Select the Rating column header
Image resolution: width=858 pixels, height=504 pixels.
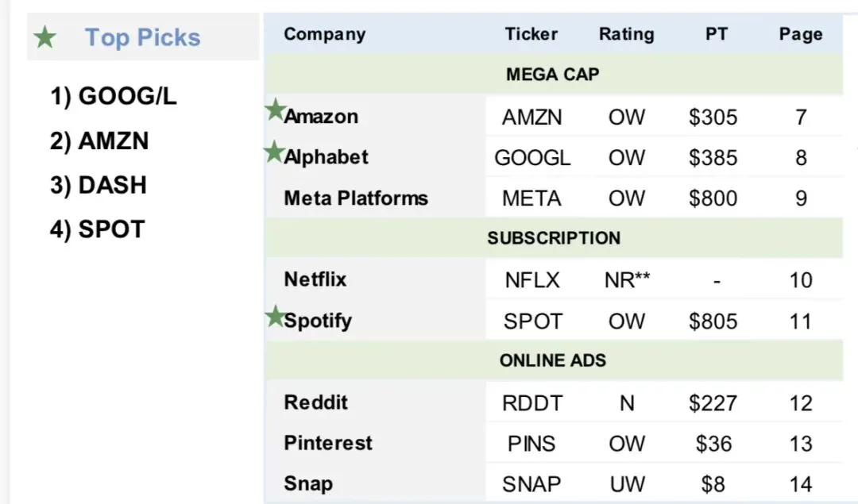click(627, 34)
